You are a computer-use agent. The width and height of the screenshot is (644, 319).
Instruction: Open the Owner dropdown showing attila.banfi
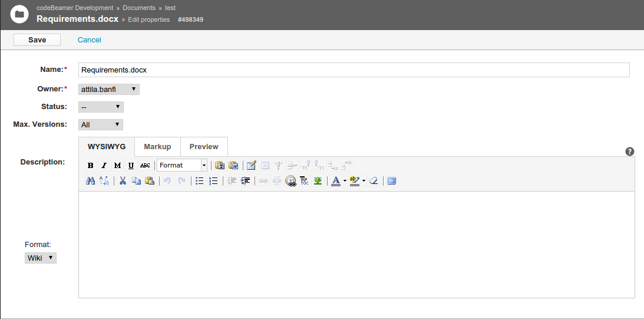point(109,89)
